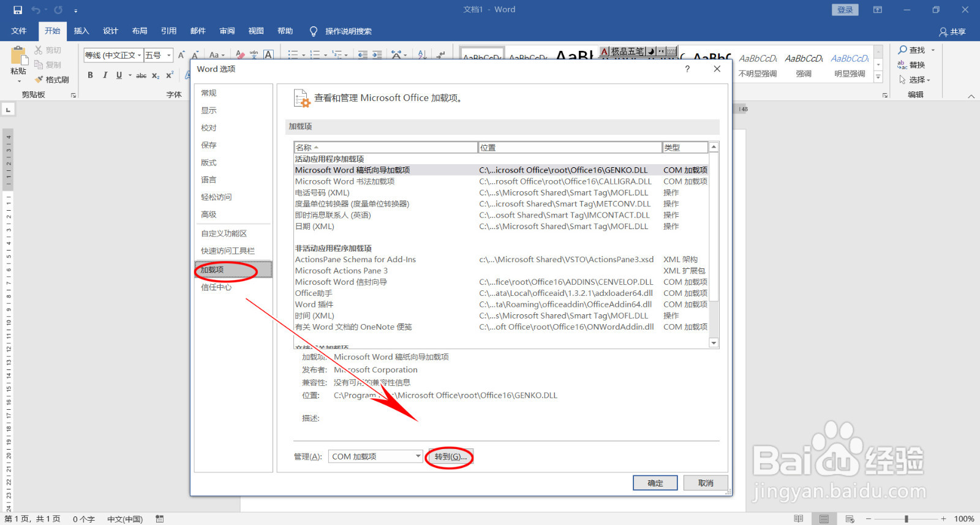Click the add-in list scrollbar down arrow
980x525 pixels.
714,343
